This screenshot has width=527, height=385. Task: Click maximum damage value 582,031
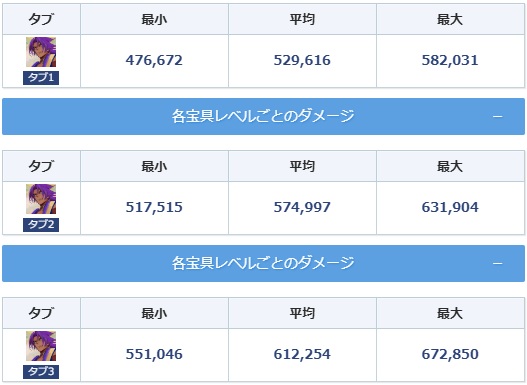click(x=450, y=60)
